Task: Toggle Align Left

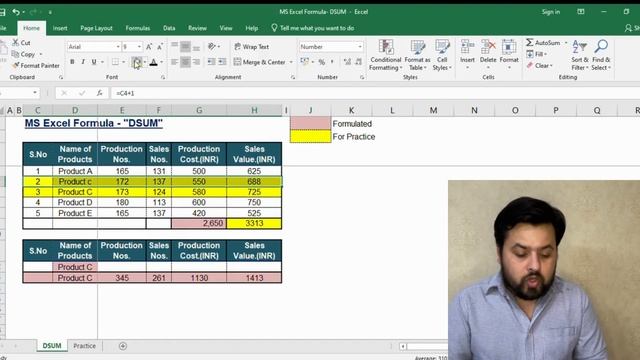Action: pyautogui.click(x=174, y=62)
